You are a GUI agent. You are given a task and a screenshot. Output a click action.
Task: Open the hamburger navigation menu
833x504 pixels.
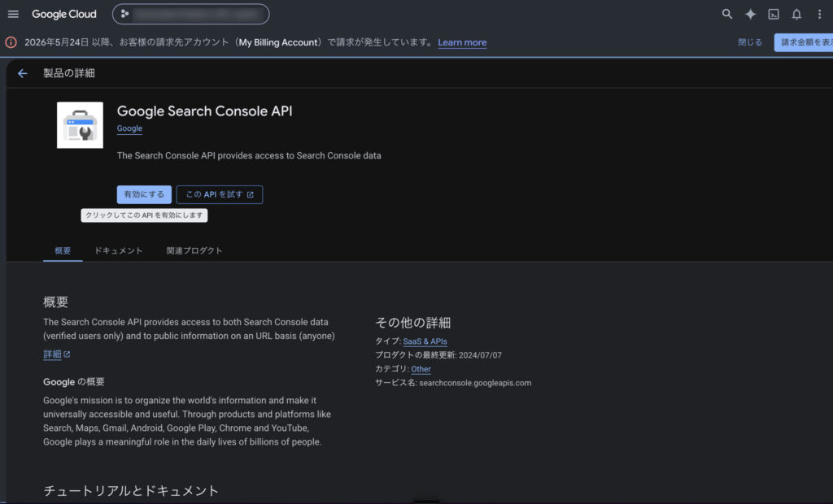[x=13, y=15]
